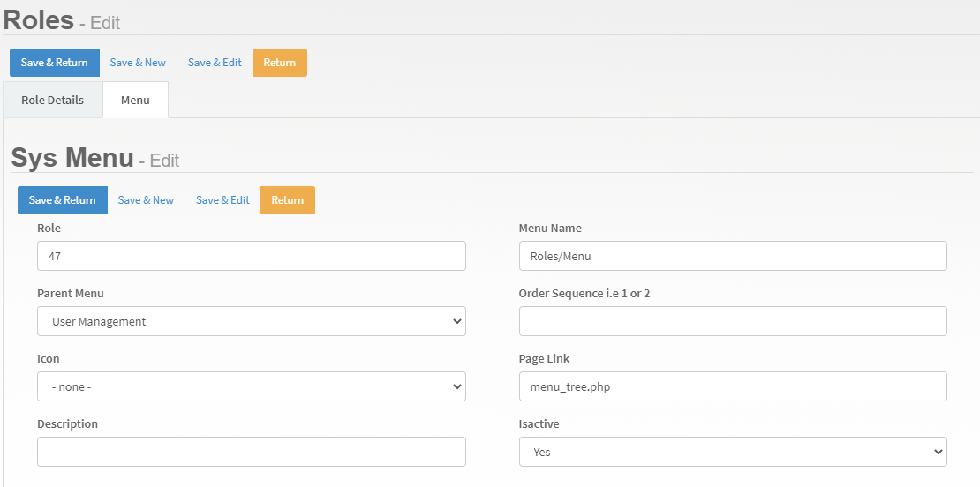
Task: Click the Sys Menu heading text
Action: tap(72, 158)
